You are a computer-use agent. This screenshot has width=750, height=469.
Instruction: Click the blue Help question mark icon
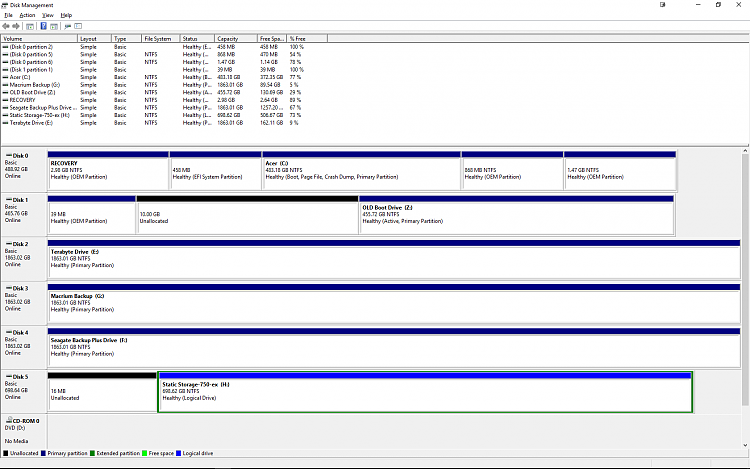pos(43,26)
